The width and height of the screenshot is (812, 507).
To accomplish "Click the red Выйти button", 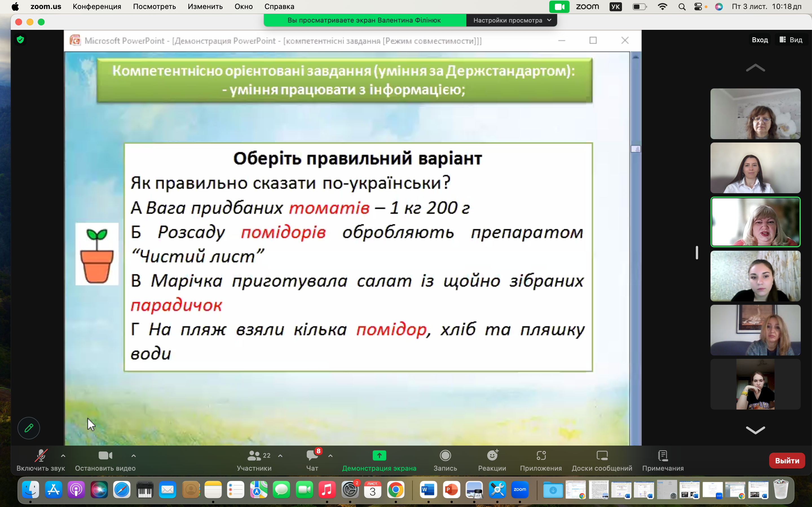I will click(x=787, y=461).
